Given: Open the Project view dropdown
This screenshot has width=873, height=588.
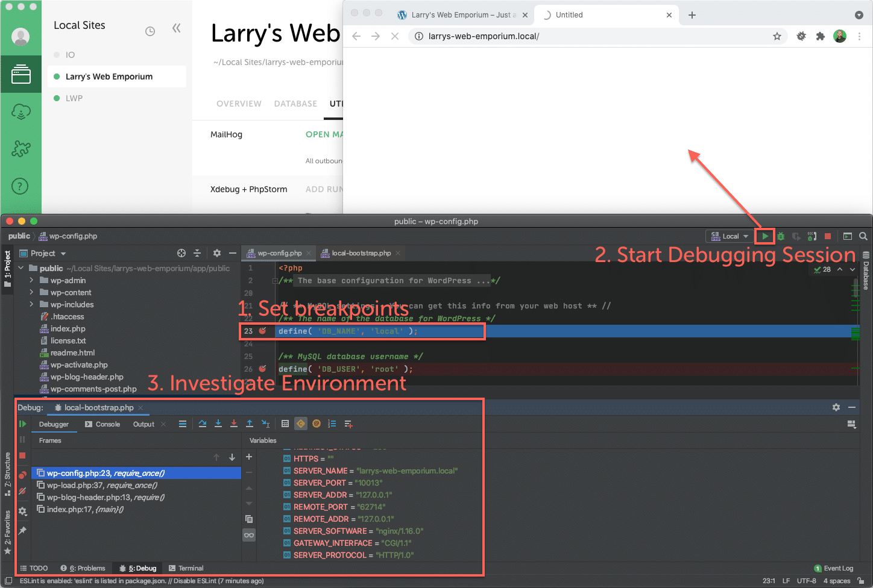Looking at the screenshot, I should (x=43, y=253).
